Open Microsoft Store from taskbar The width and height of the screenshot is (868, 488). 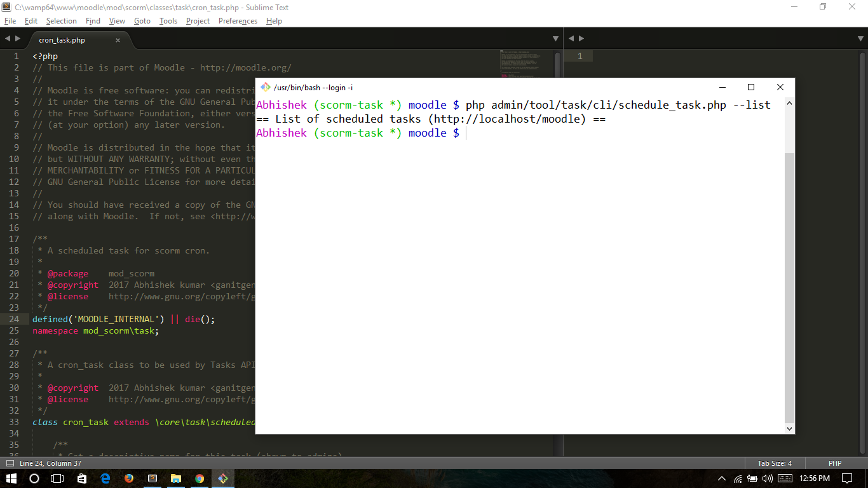[82, 478]
